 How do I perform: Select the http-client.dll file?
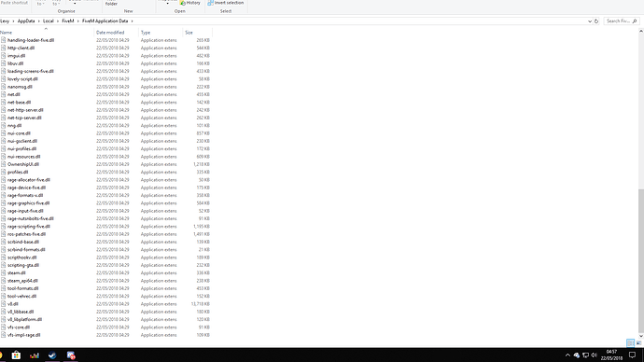[x=21, y=48]
